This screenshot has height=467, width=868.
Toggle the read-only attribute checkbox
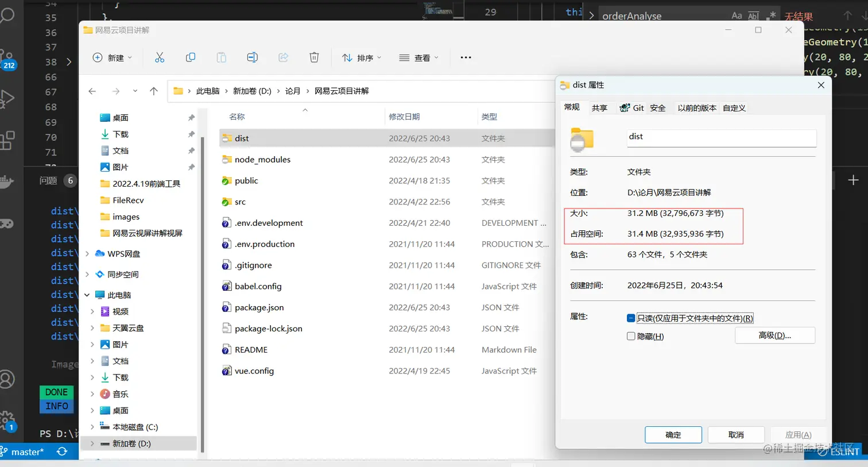click(x=631, y=318)
